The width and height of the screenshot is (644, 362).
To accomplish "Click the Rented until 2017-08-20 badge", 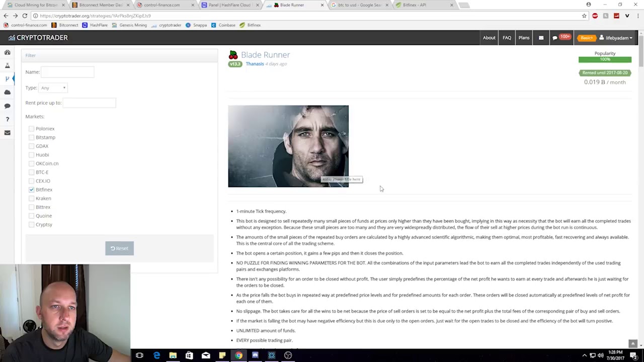I will pos(605,73).
